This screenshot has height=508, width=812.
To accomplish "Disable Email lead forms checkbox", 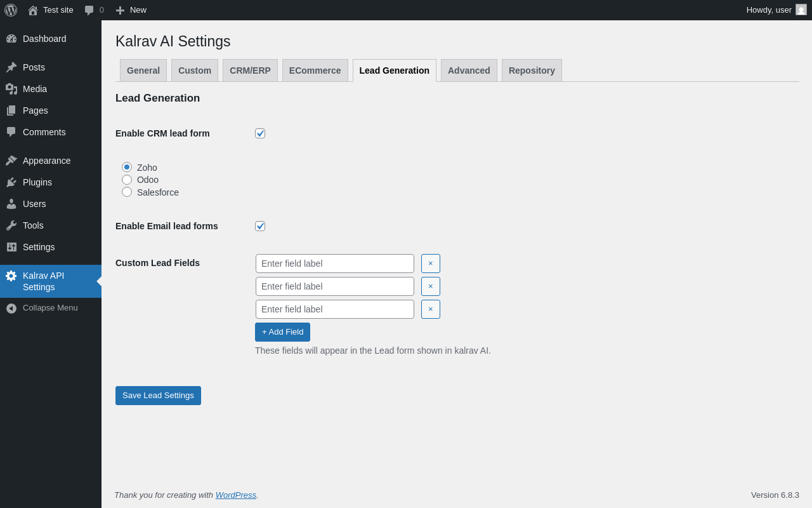I will coord(260,226).
